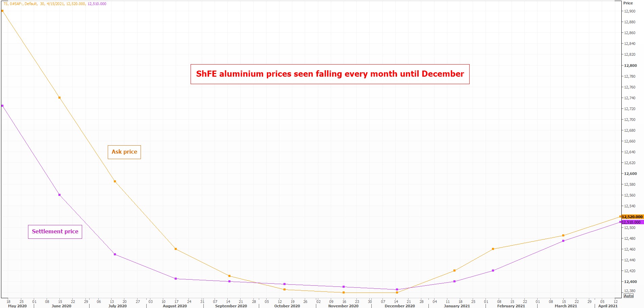Click the February 2021 month label
The height and width of the screenshot is (308, 644).
tap(511, 306)
